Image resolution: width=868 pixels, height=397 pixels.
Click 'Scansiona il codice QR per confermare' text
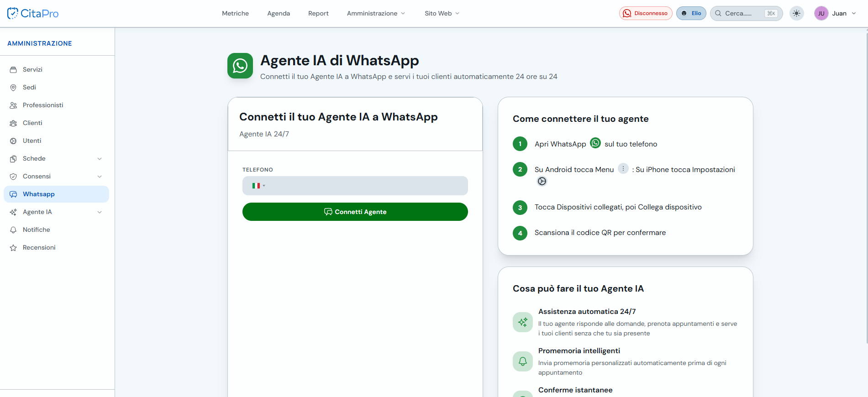pos(600,233)
